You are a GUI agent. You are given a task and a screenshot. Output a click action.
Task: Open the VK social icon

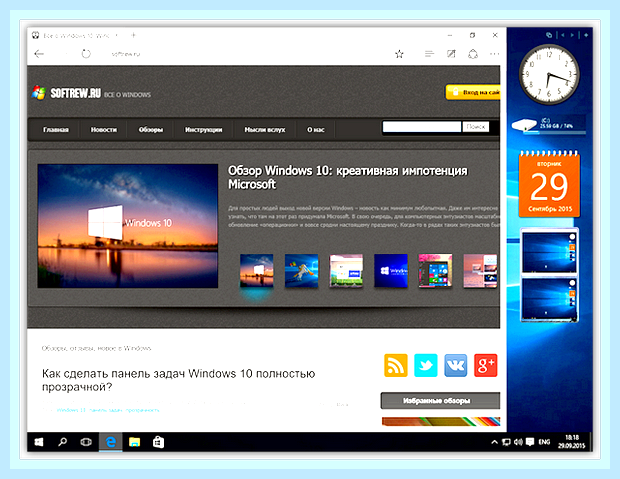[x=456, y=365]
